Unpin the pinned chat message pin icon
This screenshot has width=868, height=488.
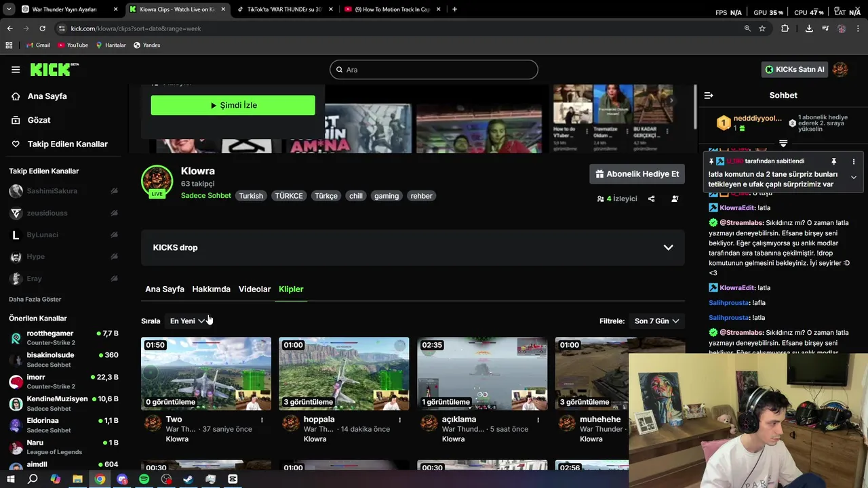tap(834, 161)
